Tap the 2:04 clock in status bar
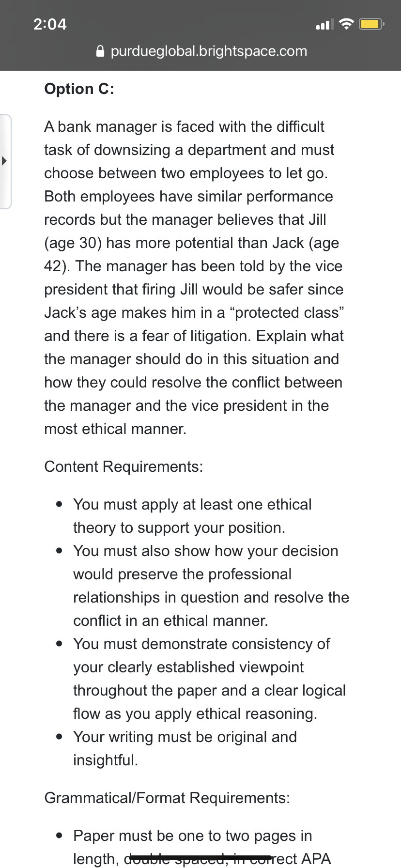 point(50,24)
